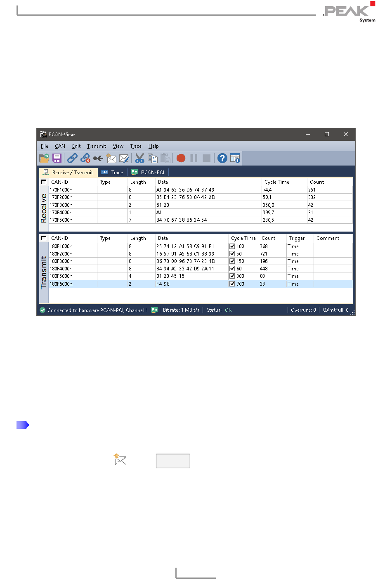Sort receive list by Cycle Time header

coord(284,182)
